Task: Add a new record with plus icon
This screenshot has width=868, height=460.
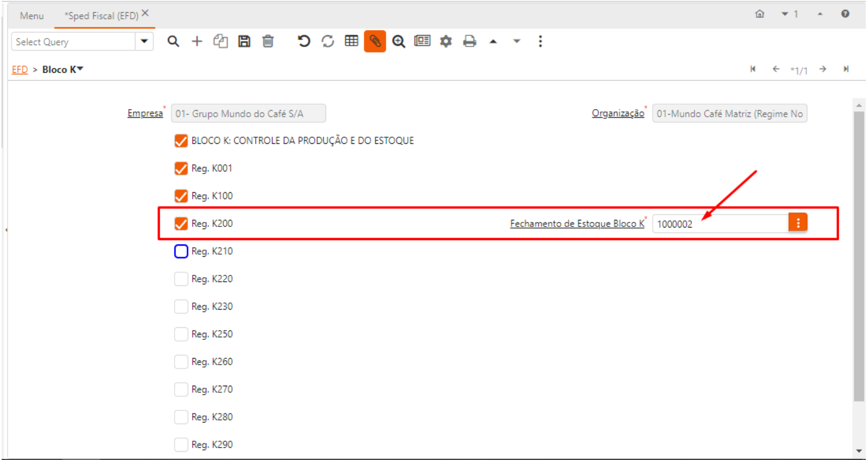Action: click(x=197, y=41)
